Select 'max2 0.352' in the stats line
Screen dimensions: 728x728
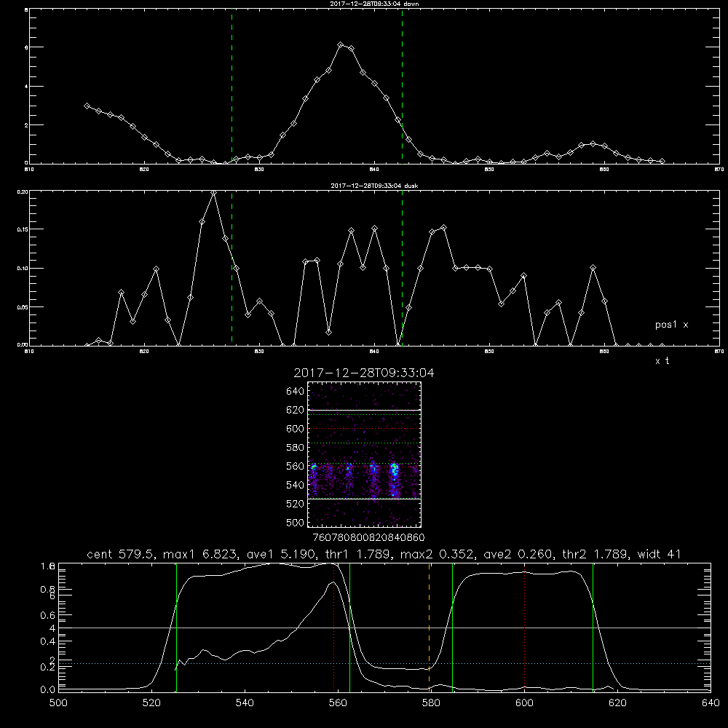pyautogui.click(x=437, y=554)
